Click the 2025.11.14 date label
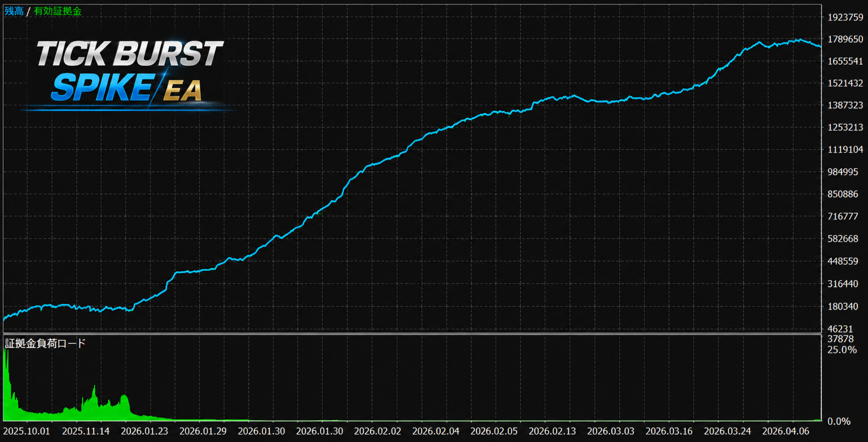Viewport: 868px width, 442px height. [x=86, y=431]
